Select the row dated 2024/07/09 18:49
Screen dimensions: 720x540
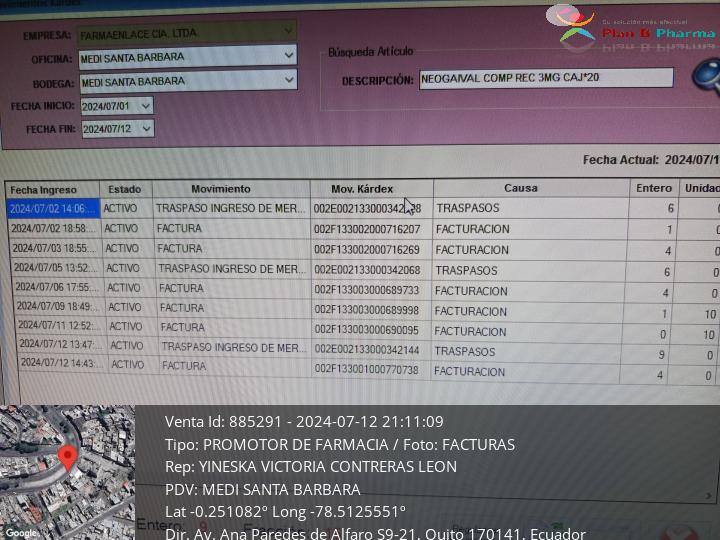[366, 310]
